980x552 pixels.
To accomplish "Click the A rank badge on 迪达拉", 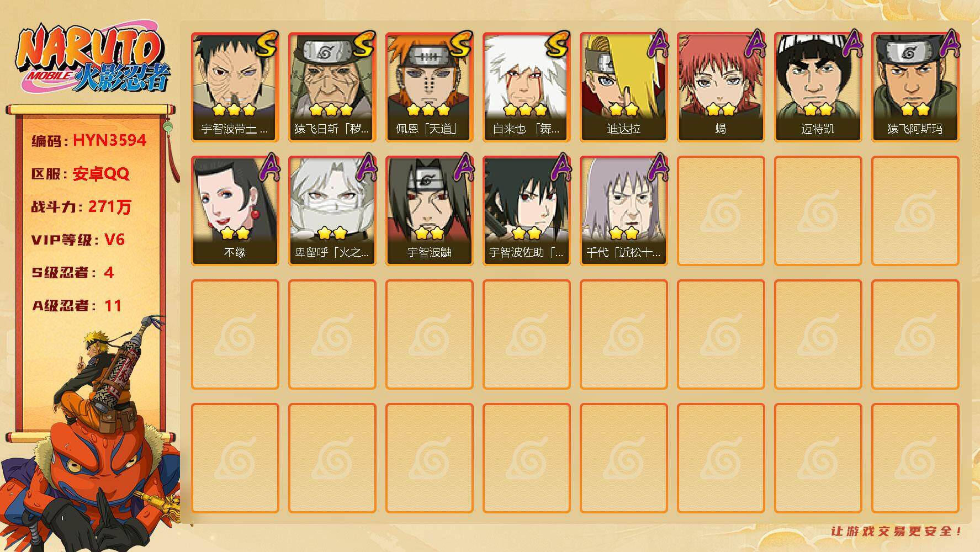I will click(657, 44).
